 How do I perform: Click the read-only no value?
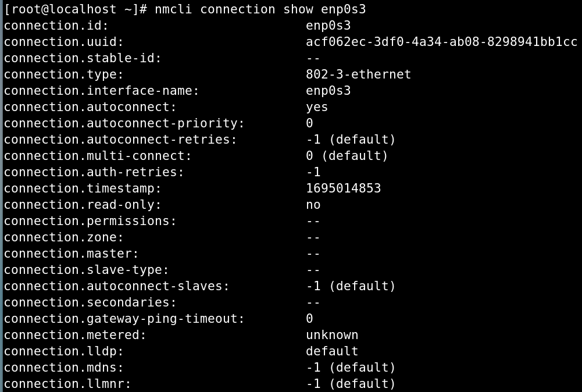[x=313, y=205]
